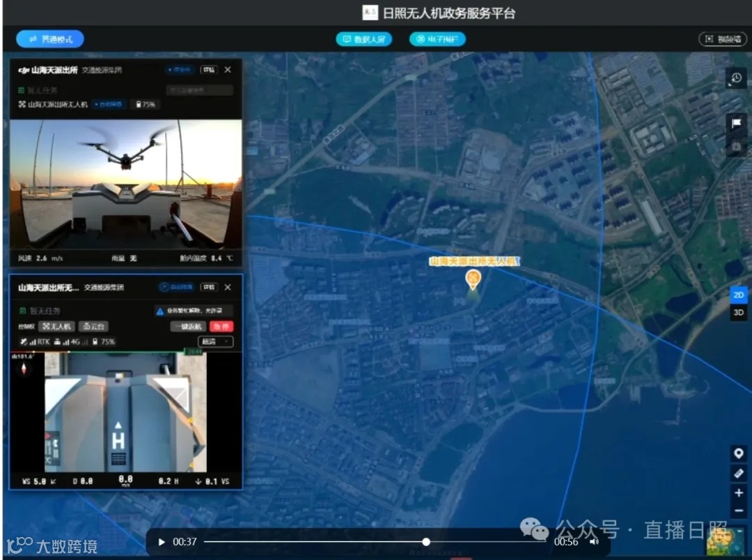Image resolution: width=752 pixels, height=560 pixels.
Task: Click the flag marker icon on map toolbar
Action: click(736, 123)
